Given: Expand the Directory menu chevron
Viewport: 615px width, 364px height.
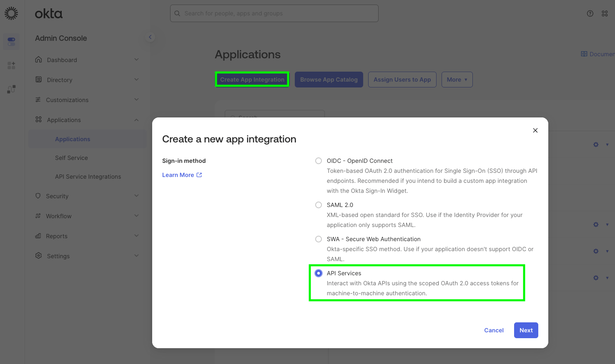Looking at the screenshot, I should coord(136,80).
